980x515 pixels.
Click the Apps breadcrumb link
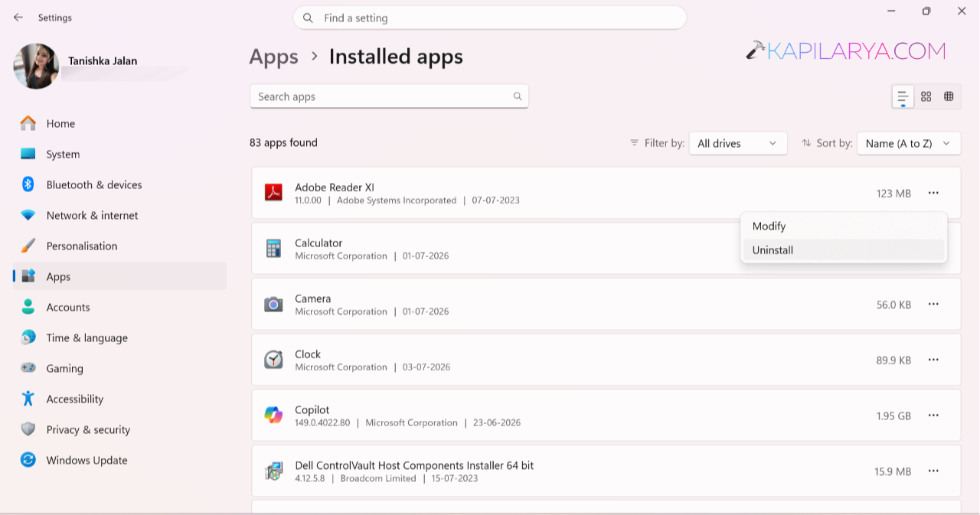(x=273, y=57)
